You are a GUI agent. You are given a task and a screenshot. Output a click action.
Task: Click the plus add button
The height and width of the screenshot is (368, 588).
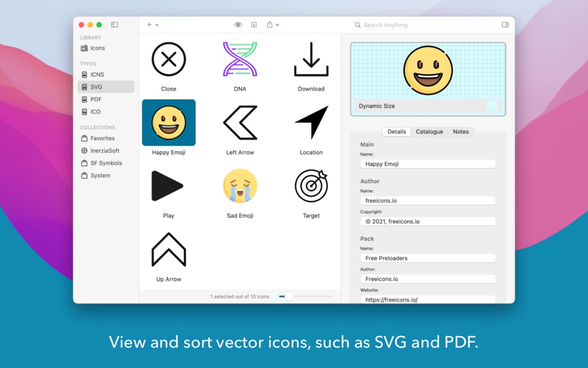coord(149,25)
